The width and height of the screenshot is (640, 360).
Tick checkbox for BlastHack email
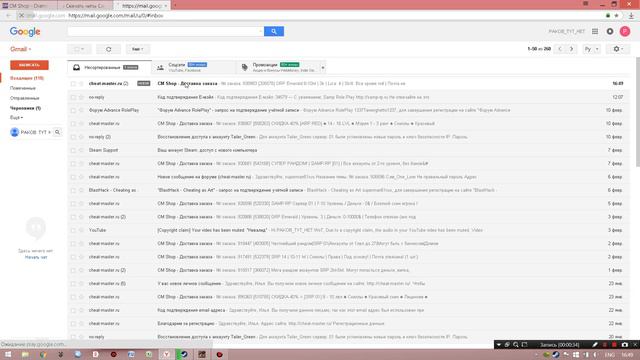(73, 190)
